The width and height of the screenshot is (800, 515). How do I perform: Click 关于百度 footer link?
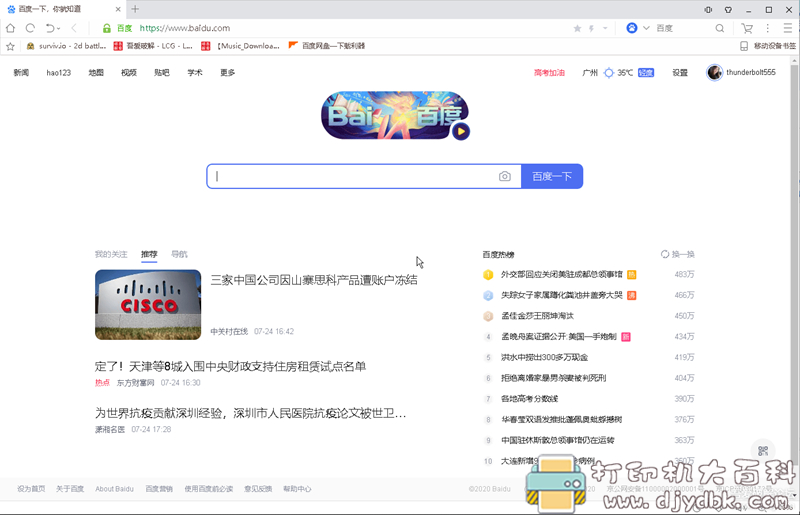click(70, 489)
